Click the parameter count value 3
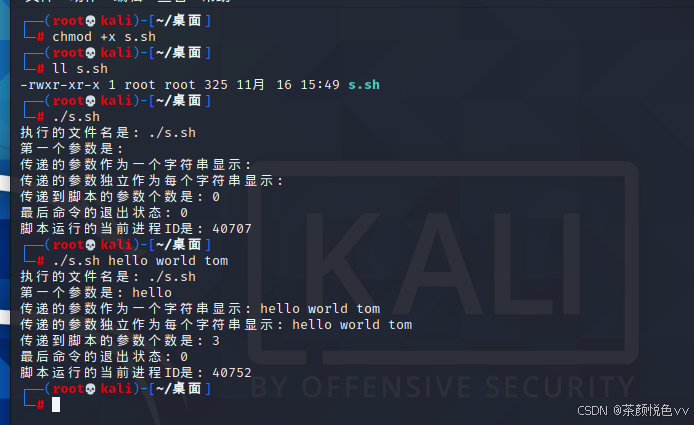694x425 pixels. point(216,341)
